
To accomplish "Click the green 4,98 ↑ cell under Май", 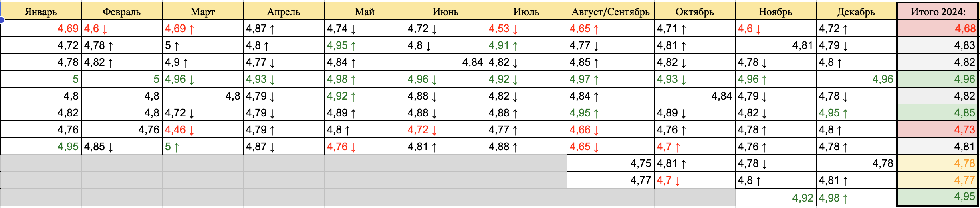I will [364, 79].
